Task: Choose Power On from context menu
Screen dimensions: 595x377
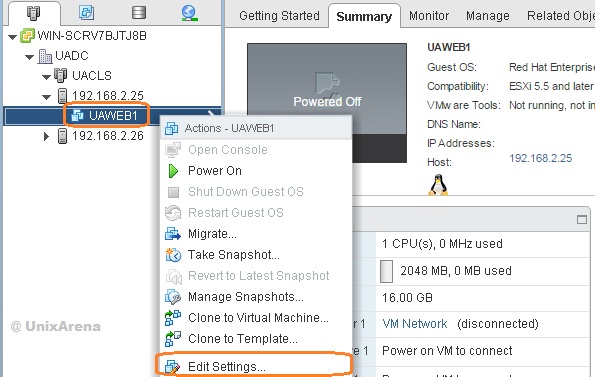Action: tap(256, 171)
